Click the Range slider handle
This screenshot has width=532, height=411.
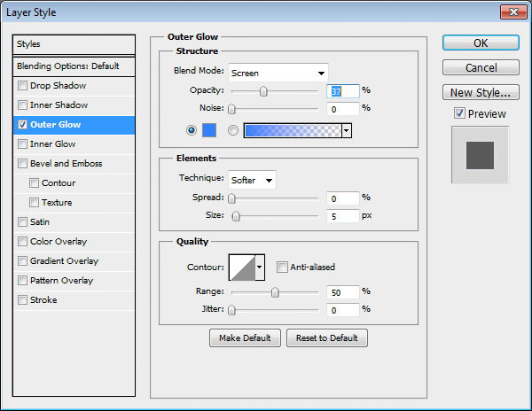[x=275, y=292]
